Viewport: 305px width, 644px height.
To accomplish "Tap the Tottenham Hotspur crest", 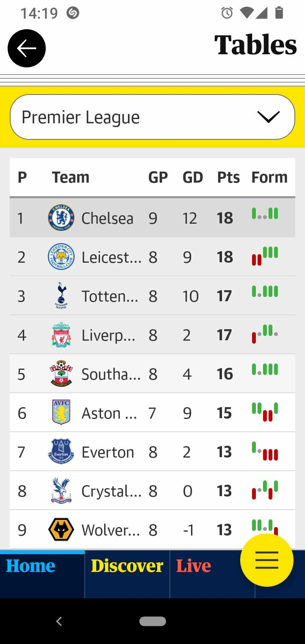I will [61, 296].
